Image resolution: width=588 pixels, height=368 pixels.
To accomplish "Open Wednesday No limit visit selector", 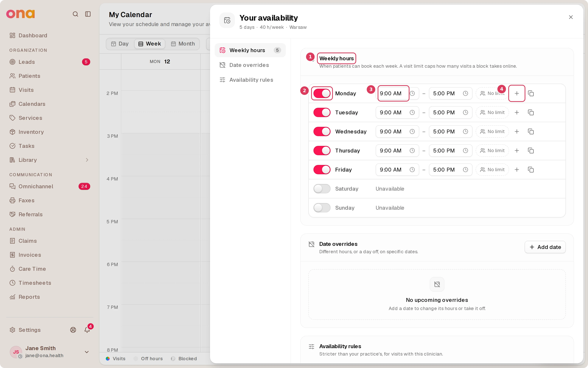I will point(492,131).
